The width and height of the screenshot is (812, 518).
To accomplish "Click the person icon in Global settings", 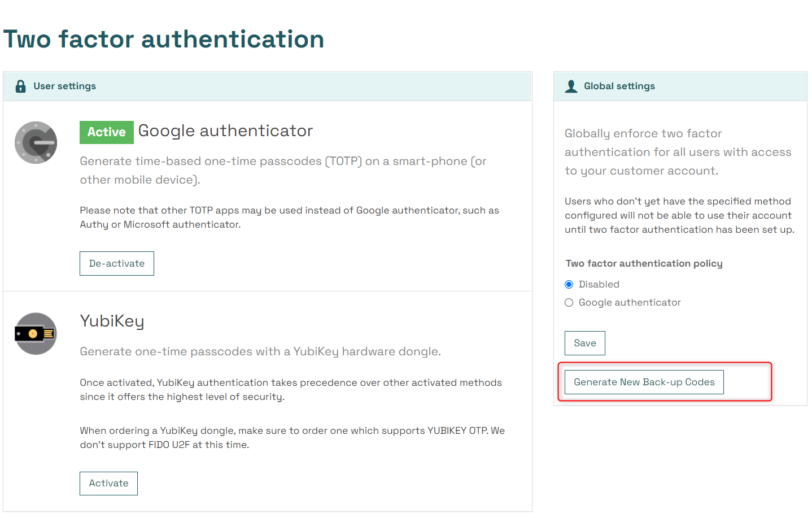I will [571, 86].
